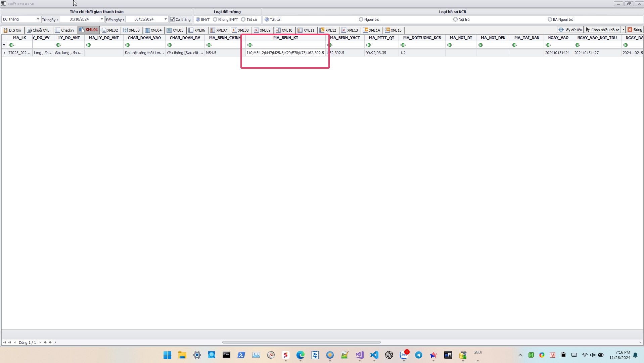644x363 pixels.
Task: Go to previous page navigation arrow
Action: pyautogui.click(x=9, y=342)
